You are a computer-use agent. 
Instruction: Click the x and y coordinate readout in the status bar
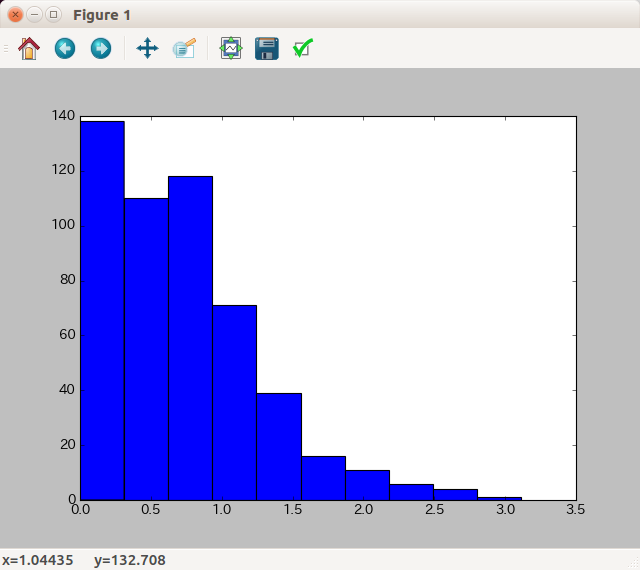(x=84, y=560)
